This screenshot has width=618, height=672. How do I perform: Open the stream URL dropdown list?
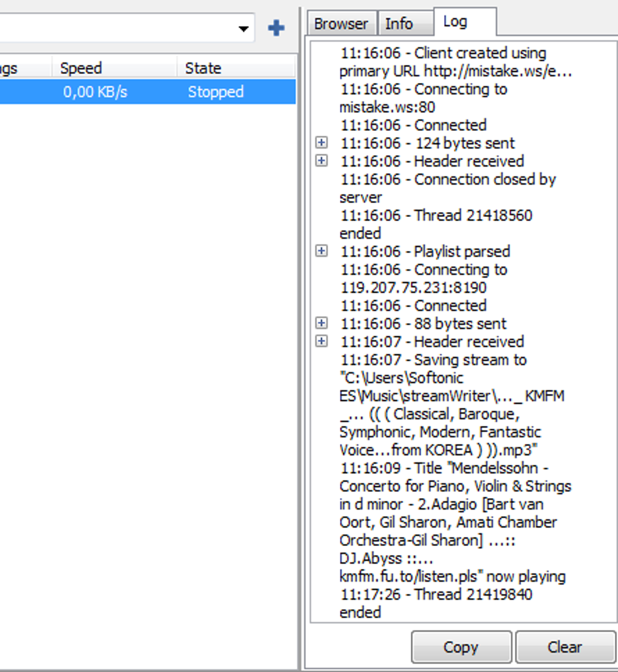pyautogui.click(x=244, y=28)
